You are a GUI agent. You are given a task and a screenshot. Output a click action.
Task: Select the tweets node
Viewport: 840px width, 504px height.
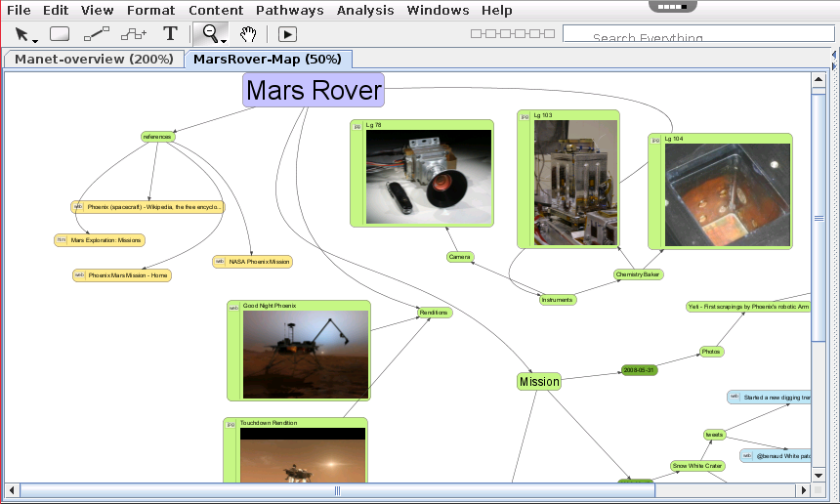[715, 435]
